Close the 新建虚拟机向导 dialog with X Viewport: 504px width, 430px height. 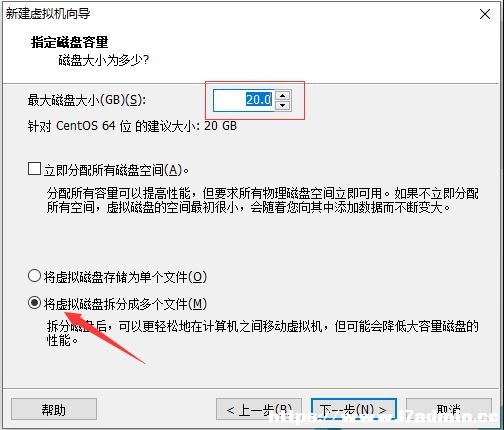pos(485,14)
